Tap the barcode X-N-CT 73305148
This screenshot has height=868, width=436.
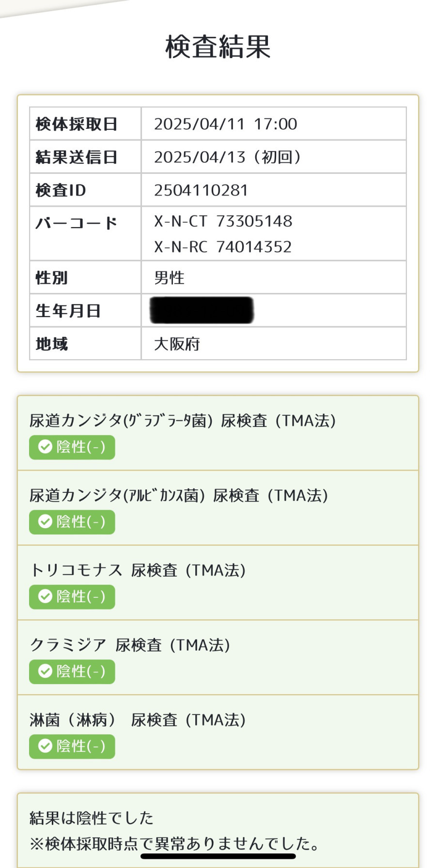point(223,221)
